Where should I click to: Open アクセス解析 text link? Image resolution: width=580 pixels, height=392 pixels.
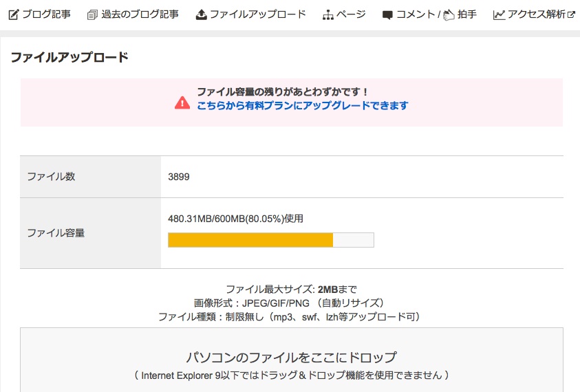537,14
